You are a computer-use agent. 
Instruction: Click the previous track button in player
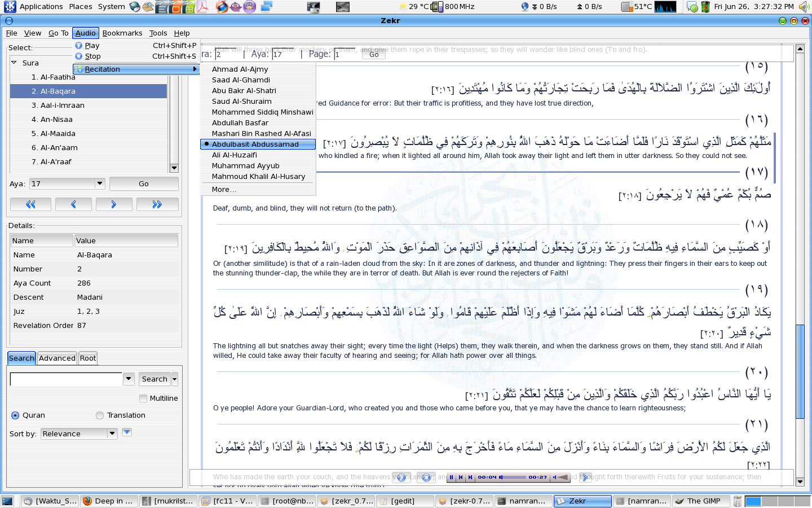click(461, 478)
